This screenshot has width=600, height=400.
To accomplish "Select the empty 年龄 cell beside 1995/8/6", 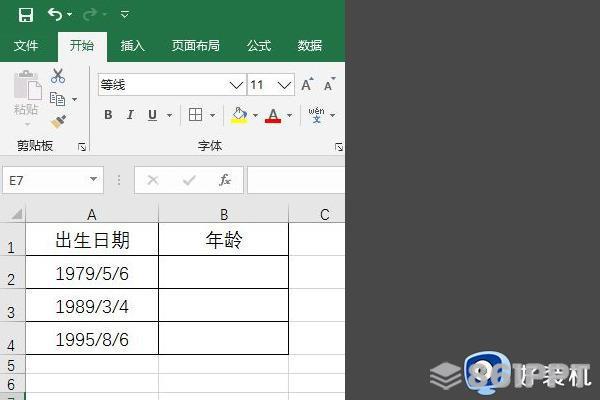I will click(x=223, y=338).
